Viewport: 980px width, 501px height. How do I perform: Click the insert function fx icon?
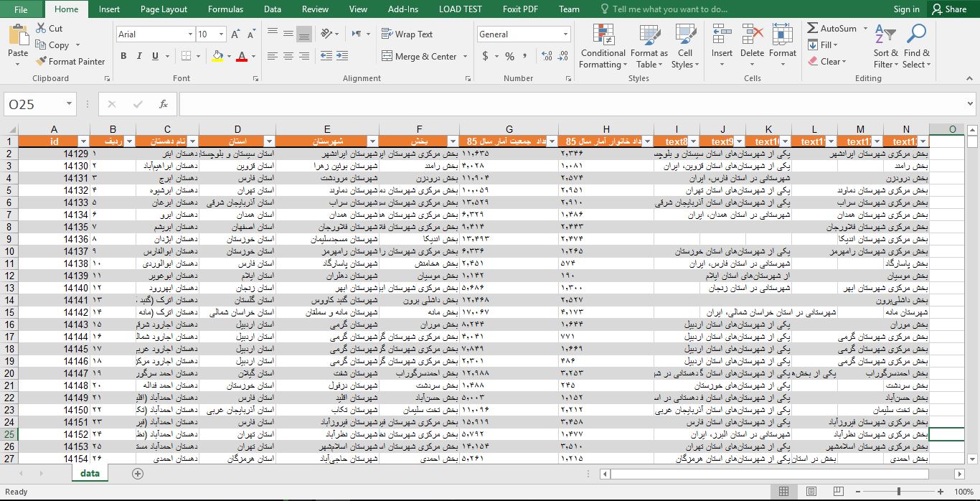coord(164,104)
